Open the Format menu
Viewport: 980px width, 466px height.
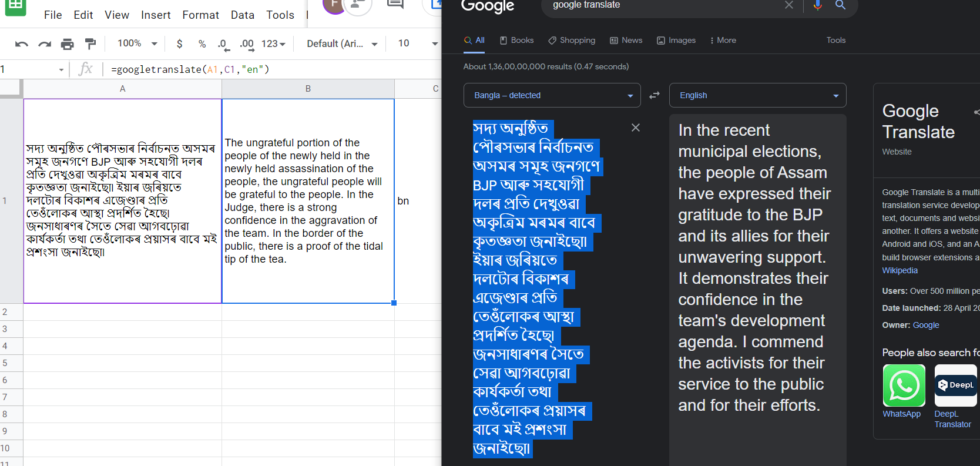tap(200, 15)
